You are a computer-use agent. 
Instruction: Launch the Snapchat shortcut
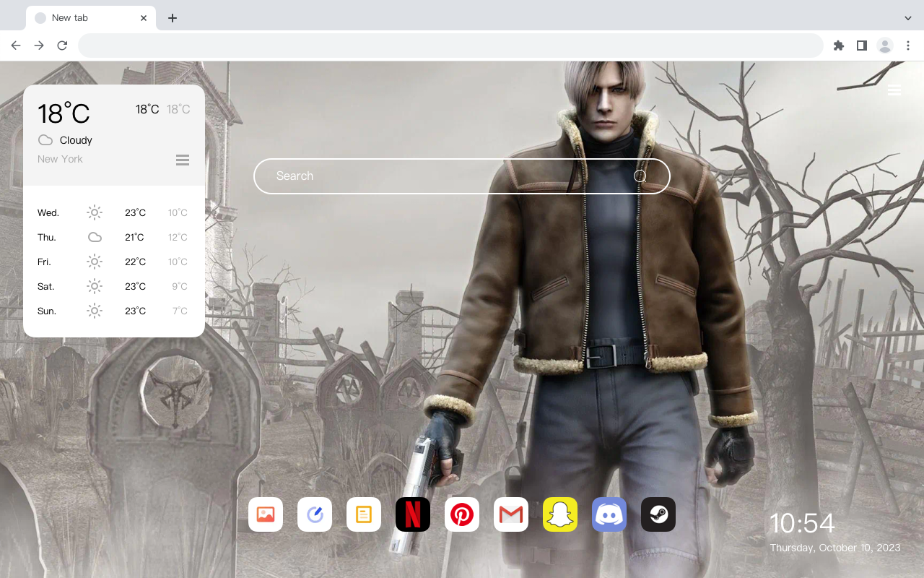560,514
